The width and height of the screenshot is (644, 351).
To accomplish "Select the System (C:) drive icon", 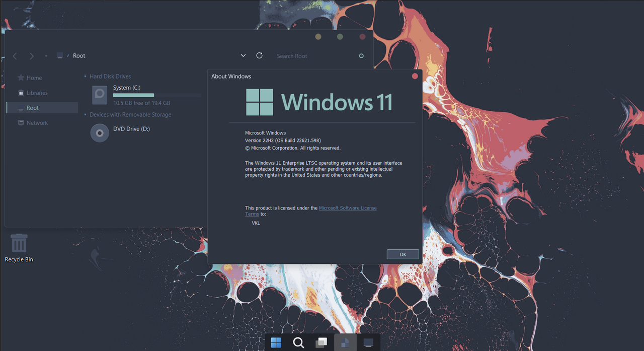I will (x=100, y=95).
